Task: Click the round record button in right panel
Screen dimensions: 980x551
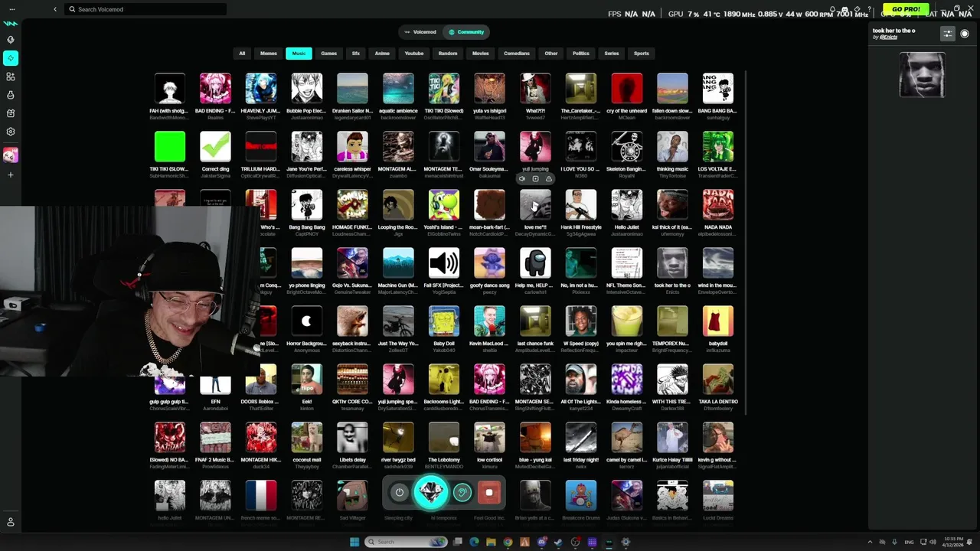Action: tap(965, 34)
